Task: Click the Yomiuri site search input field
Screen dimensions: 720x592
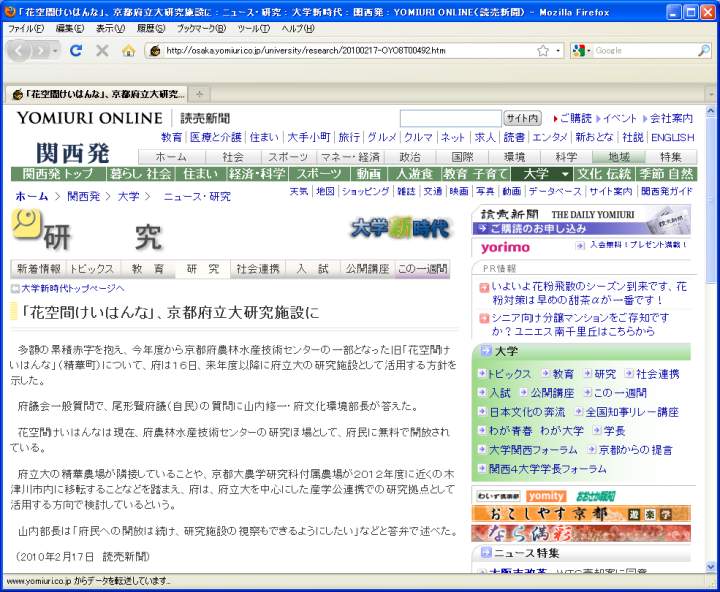Action: point(450,118)
